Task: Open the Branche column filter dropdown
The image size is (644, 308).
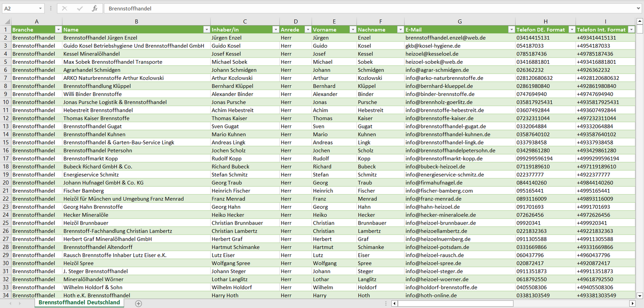Action: click(58, 29)
